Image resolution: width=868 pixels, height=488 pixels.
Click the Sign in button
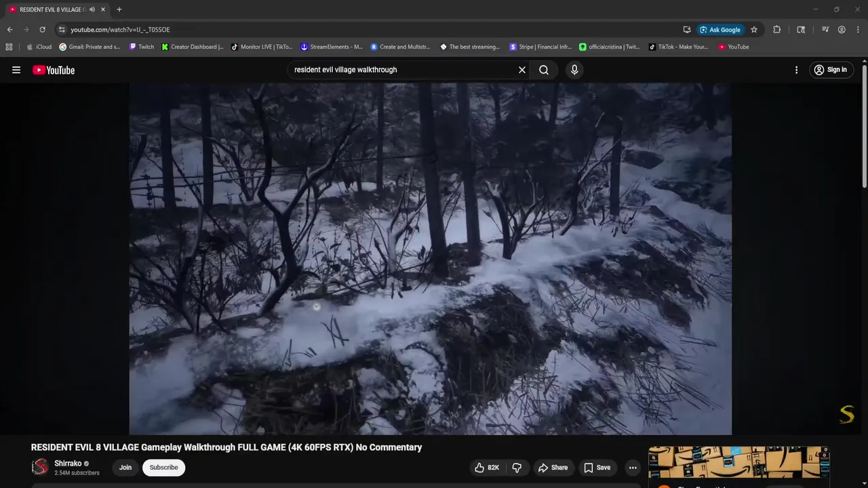(x=831, y=70)
